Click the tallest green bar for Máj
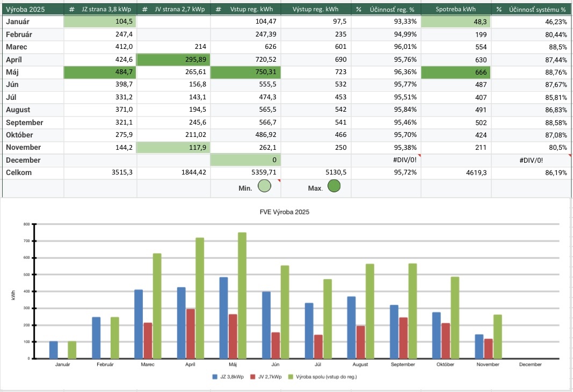573x392 pixels. coord(242,295)
